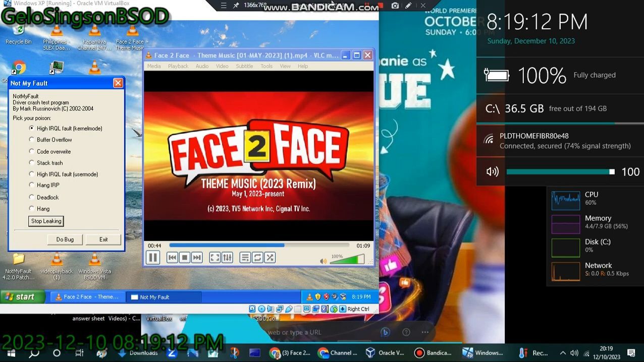
Task: Select Deadlock option
Action: point(44,197)
